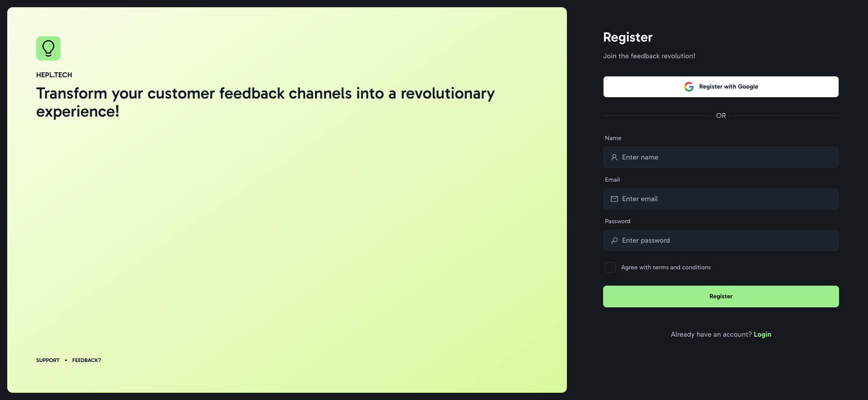Click the Register page heading
868x400 pixels.
coord(627,37)
